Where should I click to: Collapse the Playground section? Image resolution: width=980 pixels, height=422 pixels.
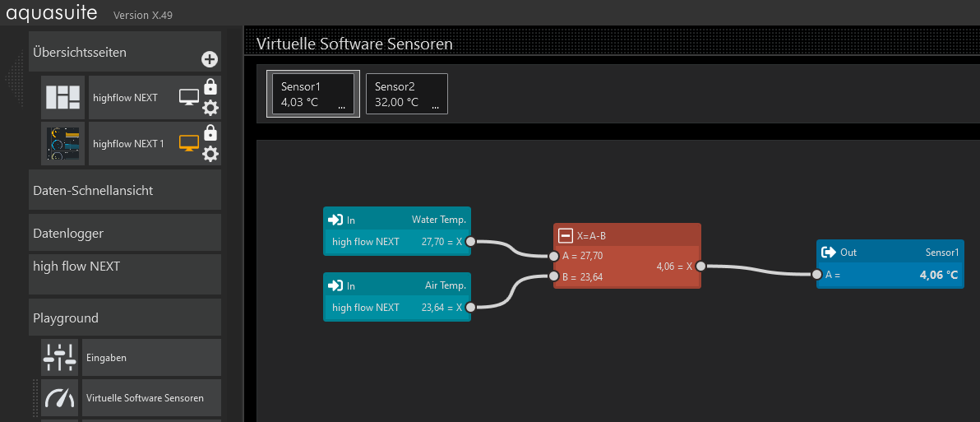(x=125, y=318)
